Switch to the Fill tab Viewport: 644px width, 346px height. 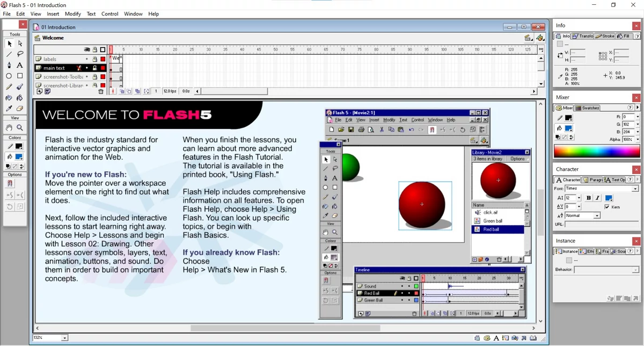click(624, 36)
